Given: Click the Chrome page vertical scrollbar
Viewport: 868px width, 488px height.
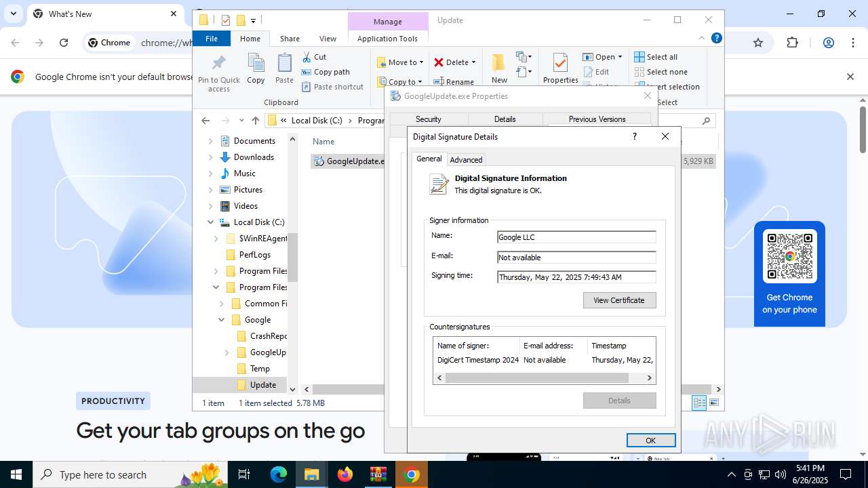Looking at the screenshot, I should pos(863,129).
